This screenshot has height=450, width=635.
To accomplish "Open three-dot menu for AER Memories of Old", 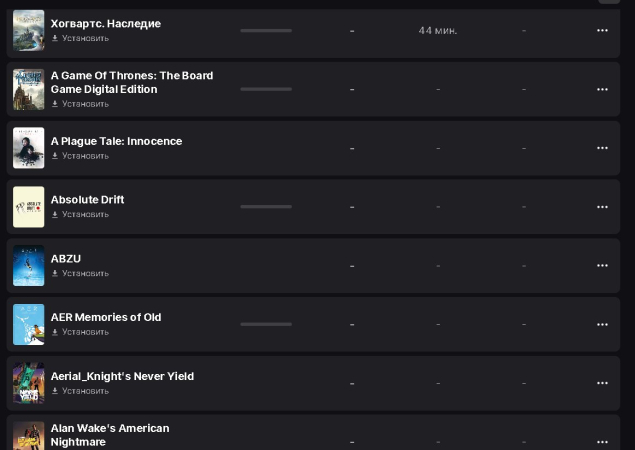I will (x=602, y=324).
